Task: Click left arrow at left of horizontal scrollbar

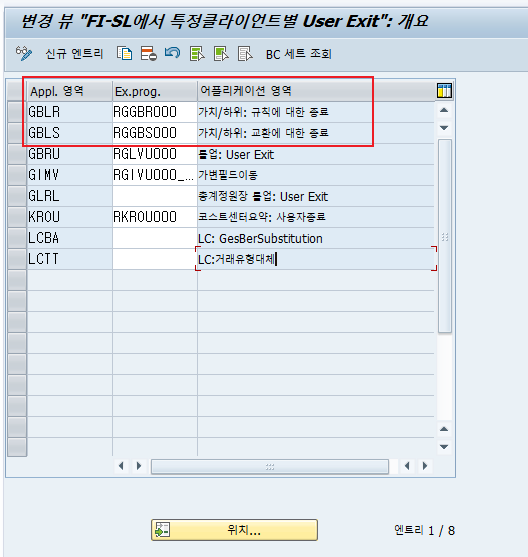Action: pos(122,466)
